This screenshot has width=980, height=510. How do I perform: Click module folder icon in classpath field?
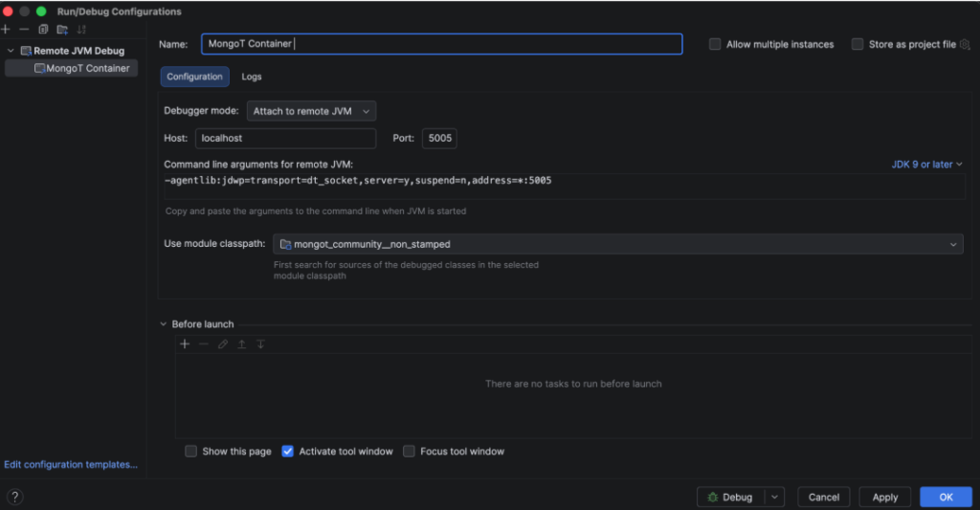[x=285, y=244]
